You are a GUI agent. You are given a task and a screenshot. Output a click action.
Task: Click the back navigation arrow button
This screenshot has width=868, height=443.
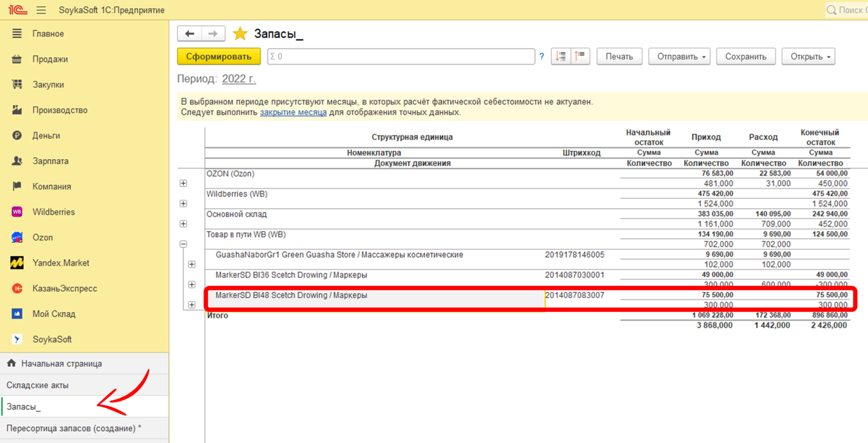(x=189, y=34)
